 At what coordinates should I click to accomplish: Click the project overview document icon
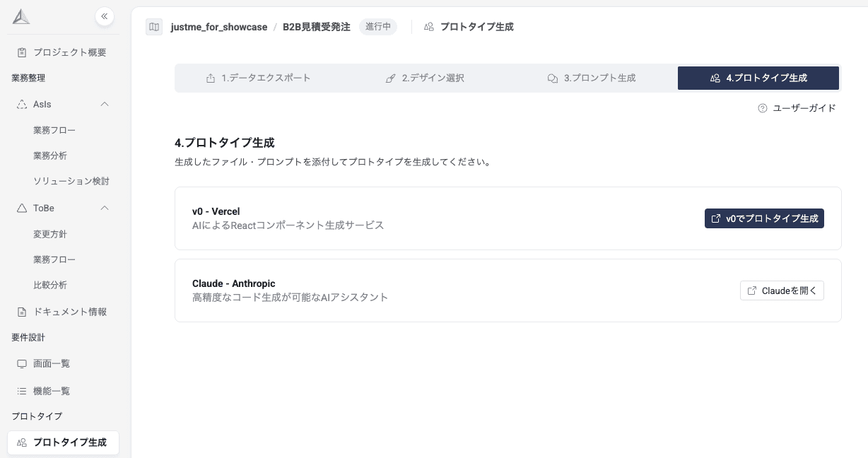(21, 52)
